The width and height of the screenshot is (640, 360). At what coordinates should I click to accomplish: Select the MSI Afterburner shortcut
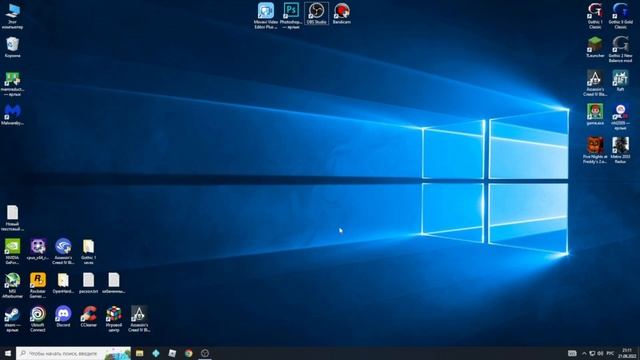pos(12,285)
